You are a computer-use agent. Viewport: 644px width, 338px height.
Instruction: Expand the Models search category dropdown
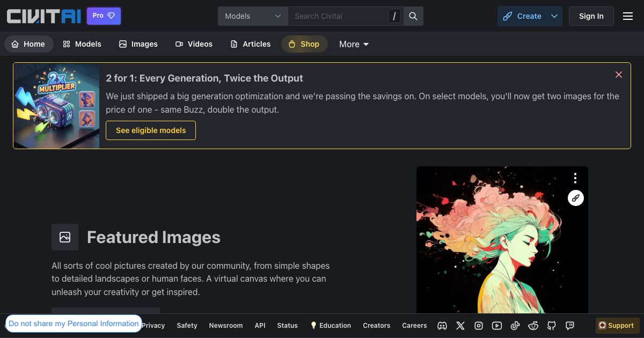click(253, 16)
